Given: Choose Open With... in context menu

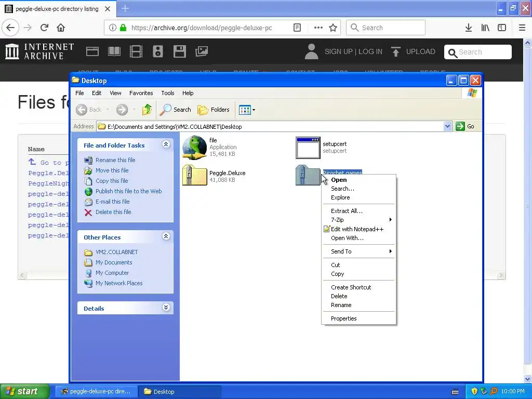Looking at the screenshot, I should 358,238.
